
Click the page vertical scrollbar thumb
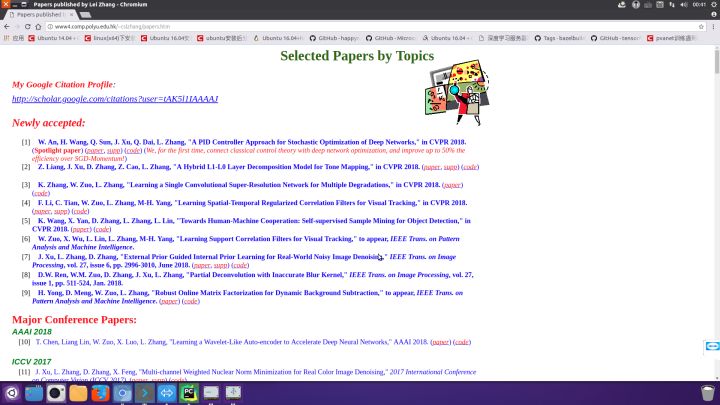pos(717,62)
